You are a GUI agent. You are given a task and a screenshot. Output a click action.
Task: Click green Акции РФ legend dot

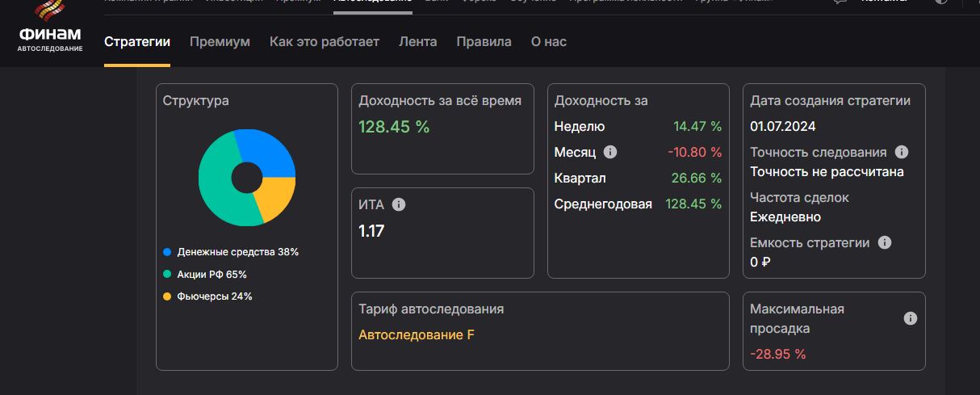click(x=167, y=275)
